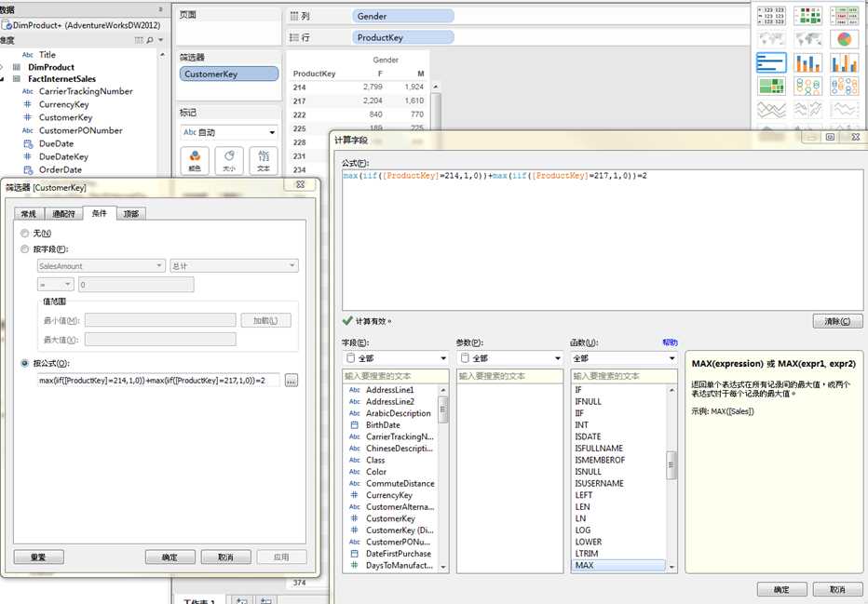This screenshot has height=604, width=868.
Task: Select the 无(N) radio option
Action: click(x=24, y=234)
